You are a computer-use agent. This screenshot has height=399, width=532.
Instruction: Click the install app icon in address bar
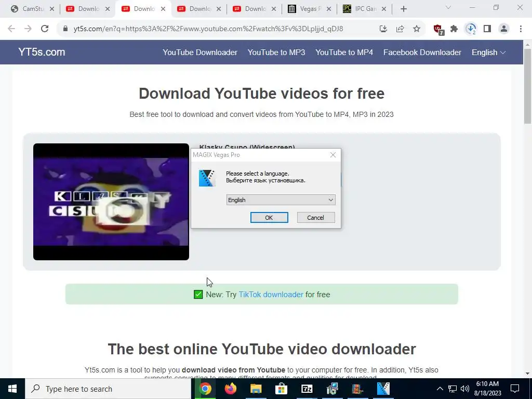point(383,29)
